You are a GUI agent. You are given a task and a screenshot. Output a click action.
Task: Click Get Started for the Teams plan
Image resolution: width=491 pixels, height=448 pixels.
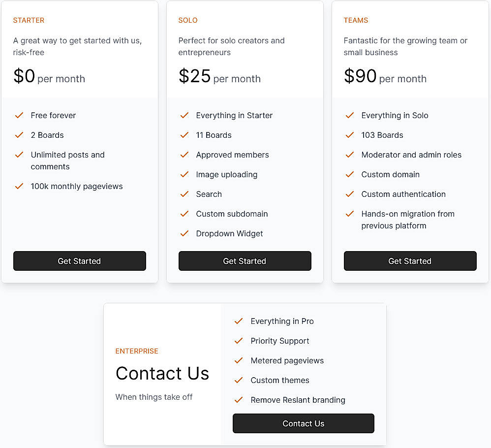pyautogui.click(x=410, y=261)
